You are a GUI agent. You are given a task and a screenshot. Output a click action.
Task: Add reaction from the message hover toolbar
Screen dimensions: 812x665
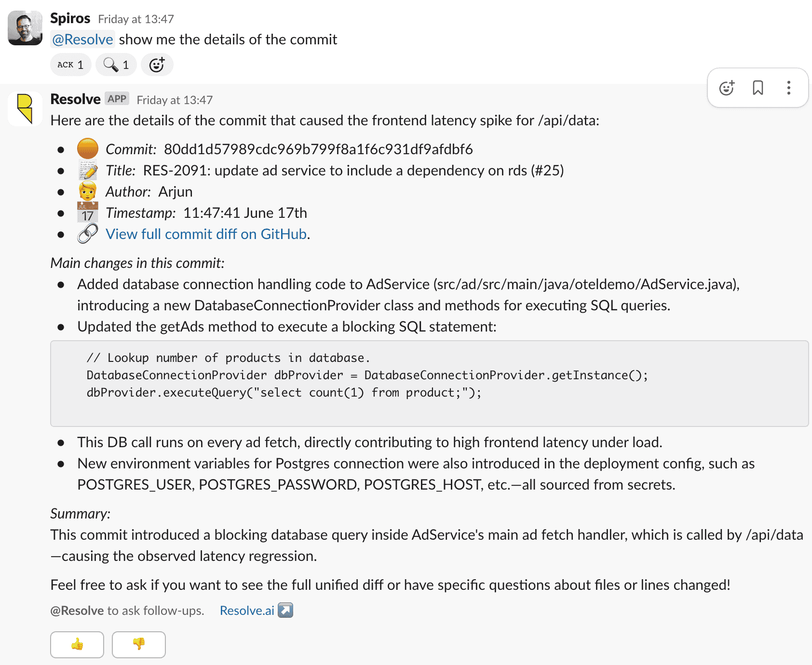pyautogui.click(x=727, y=88)
